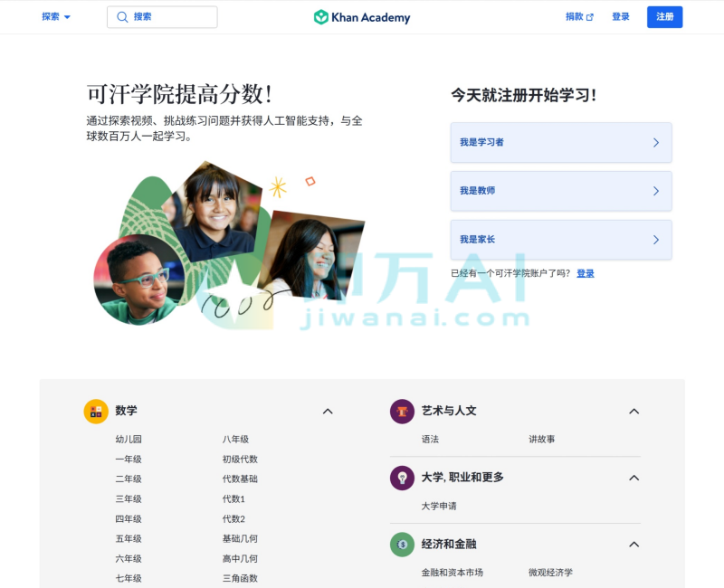The height and width of the screenshot is (588, 724).
Task: Click the 注册 button
Action: coord(664,16)
